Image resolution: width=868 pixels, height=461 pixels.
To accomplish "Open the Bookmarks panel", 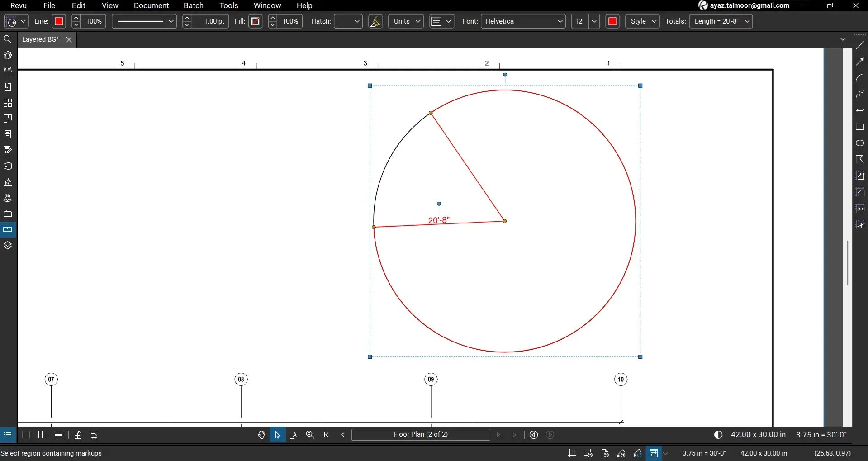I will point(8,86).
